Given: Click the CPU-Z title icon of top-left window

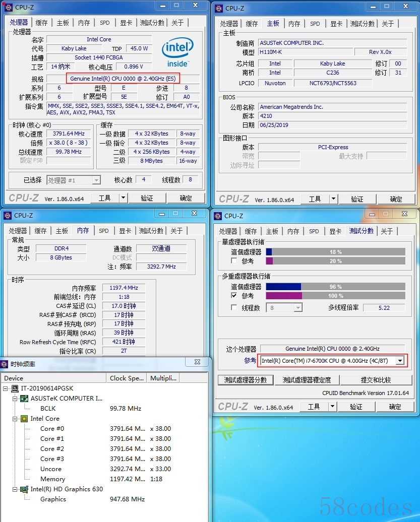Looking at the screenshot, I should click(8, 8).
